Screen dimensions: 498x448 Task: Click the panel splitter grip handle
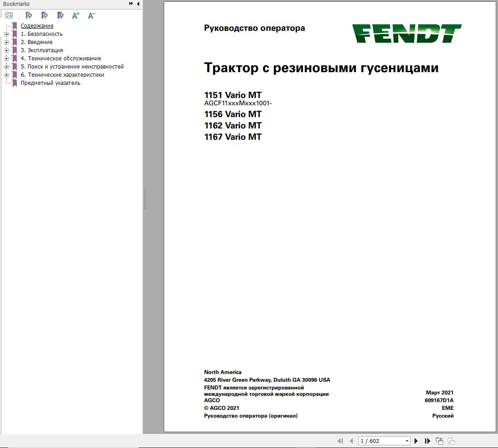(x=145, y=199)
